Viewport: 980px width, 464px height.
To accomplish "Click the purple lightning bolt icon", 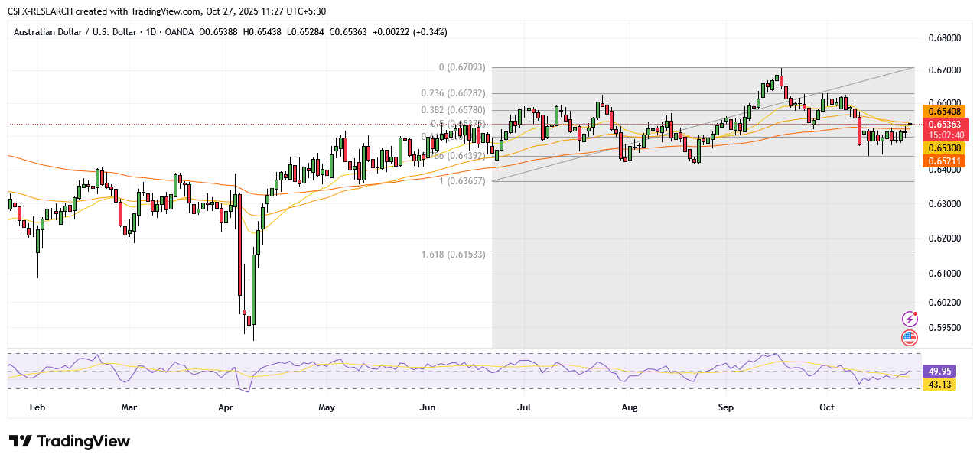I will click(x=909, y=319).
